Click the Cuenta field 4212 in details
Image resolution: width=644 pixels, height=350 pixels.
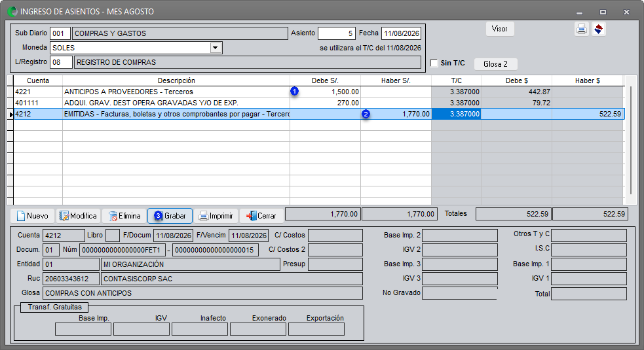pyautogui.click(x=64, y=236)
